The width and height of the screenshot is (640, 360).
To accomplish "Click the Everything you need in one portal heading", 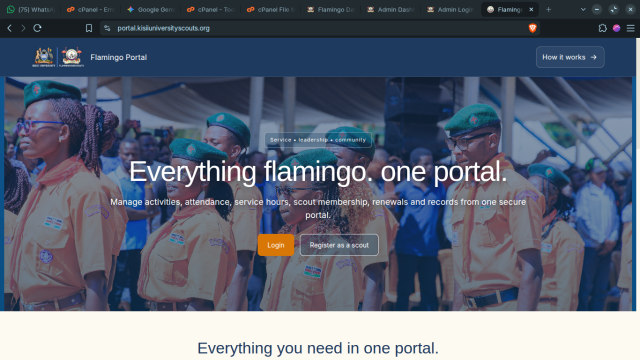I will point(318,348).
